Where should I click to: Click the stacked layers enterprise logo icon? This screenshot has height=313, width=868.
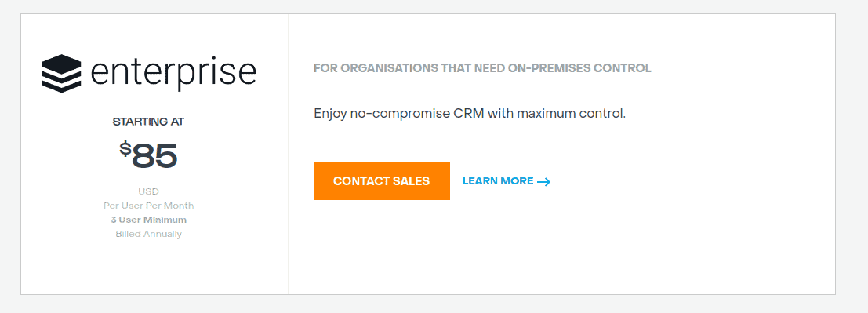(x=61, y=73)
